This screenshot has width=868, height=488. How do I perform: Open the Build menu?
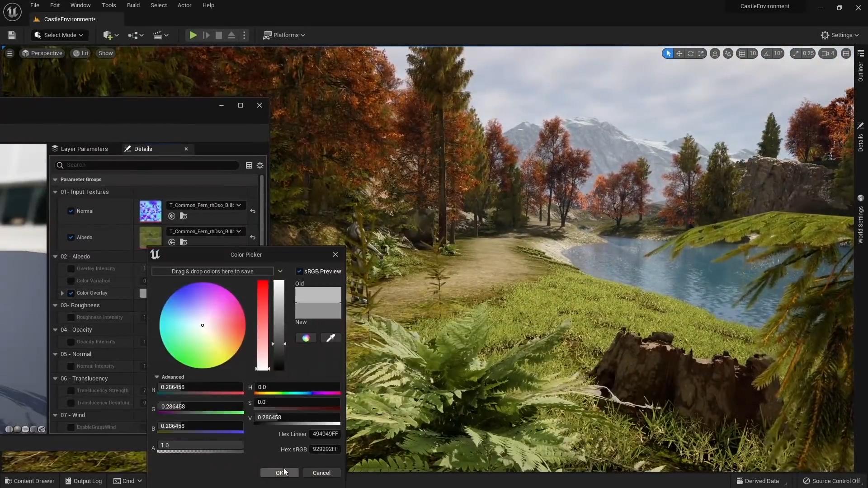click(x=133, y=5)
